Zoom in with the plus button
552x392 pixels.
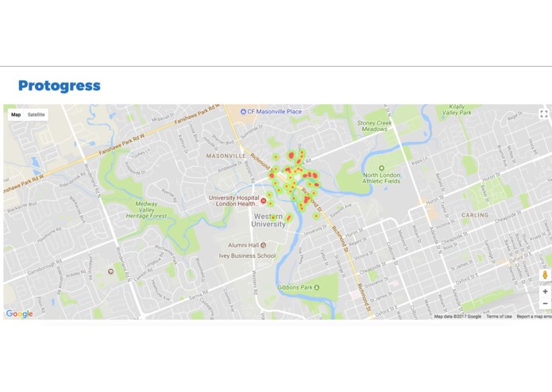(x=545, y=291)
